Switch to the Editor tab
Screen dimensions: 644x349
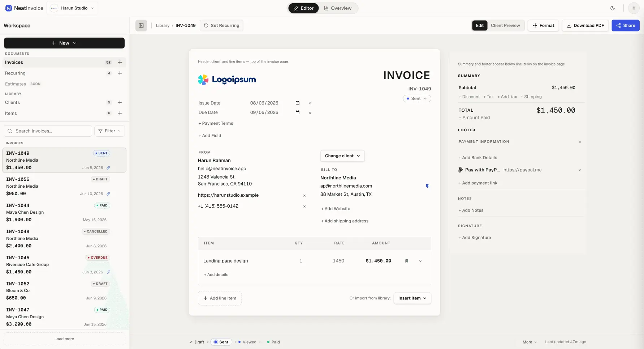coord(303,8)
